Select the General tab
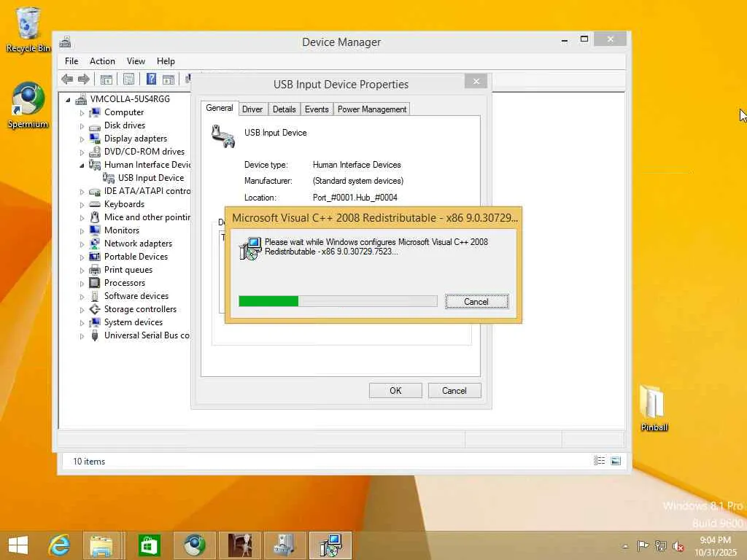This screenshot has width=747, height=560. [x=219, y=108]
